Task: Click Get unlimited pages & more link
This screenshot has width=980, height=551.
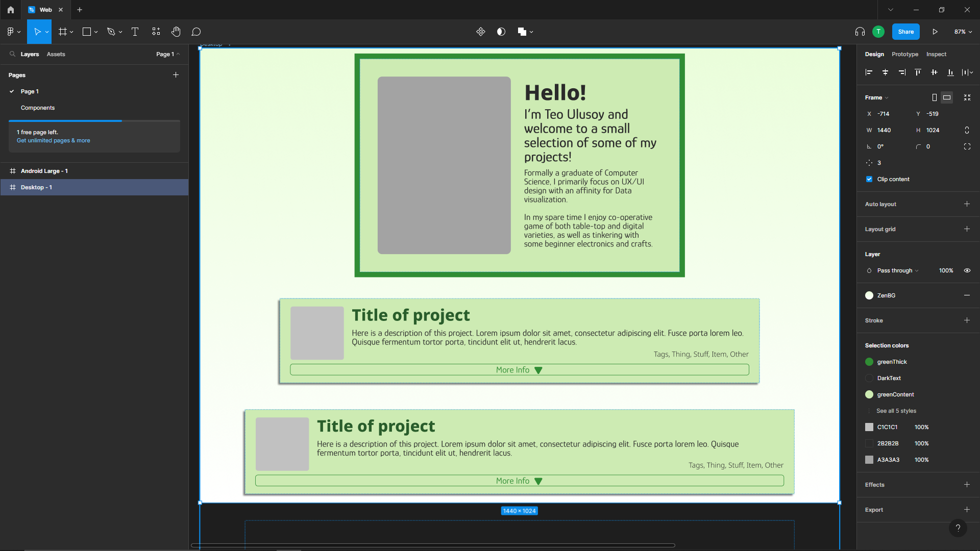Action: (53, 140)
